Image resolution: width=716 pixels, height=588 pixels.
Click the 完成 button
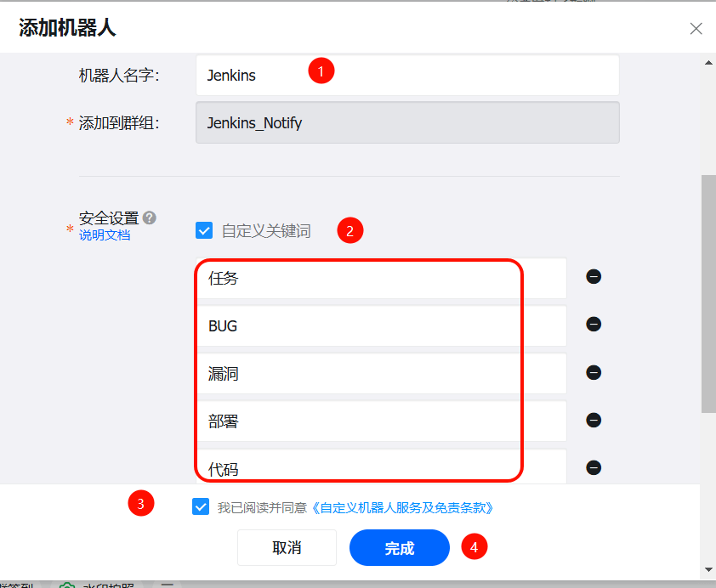pos(399,548)
